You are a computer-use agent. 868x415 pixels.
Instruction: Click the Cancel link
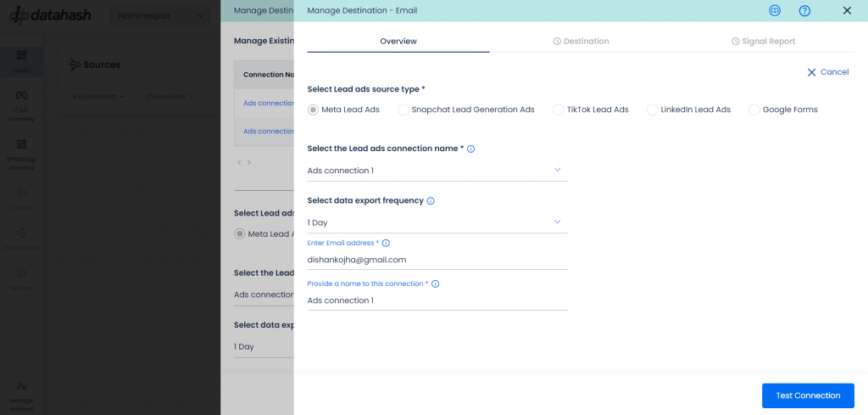coord(827,72)
